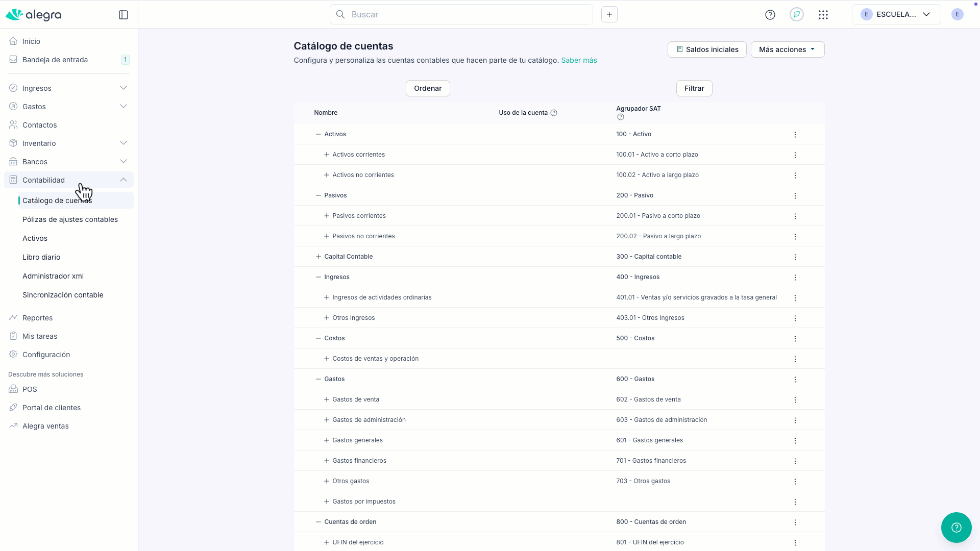Collapse the sidebar with the panel icon
The width and height of the screenshot is (980, 551).
[124, 15]
